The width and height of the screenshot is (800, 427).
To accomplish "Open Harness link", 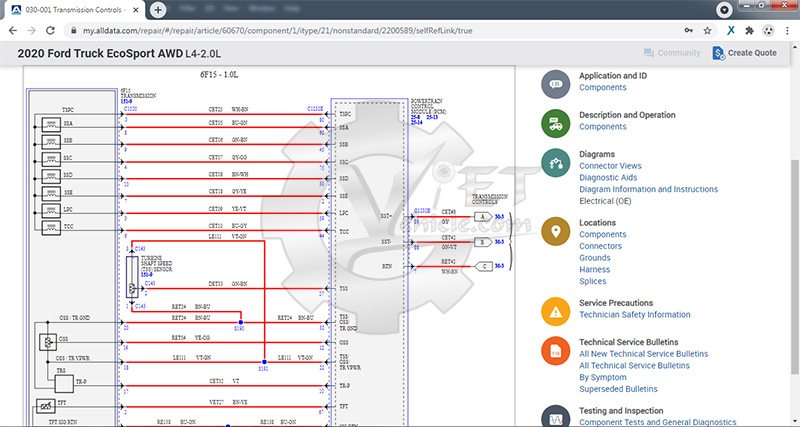I will pyautogui.click(x=594, y=269).
